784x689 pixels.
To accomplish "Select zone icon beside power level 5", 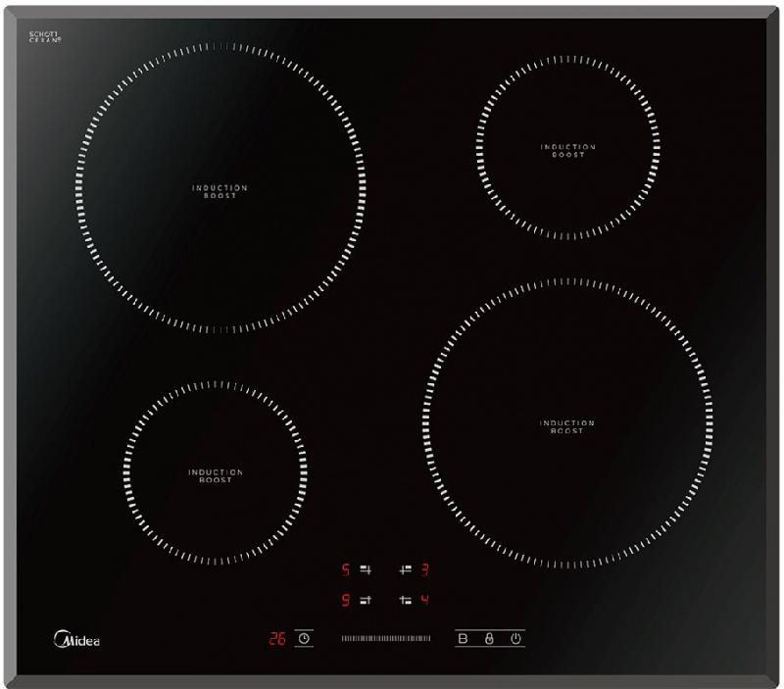I will click(x=366, y=569).
